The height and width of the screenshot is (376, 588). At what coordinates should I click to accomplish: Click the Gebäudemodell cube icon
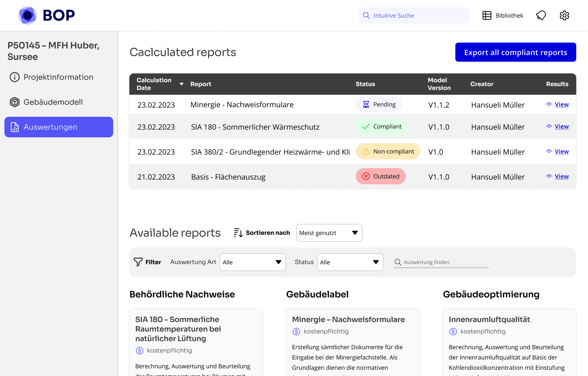tap(15, 102)
